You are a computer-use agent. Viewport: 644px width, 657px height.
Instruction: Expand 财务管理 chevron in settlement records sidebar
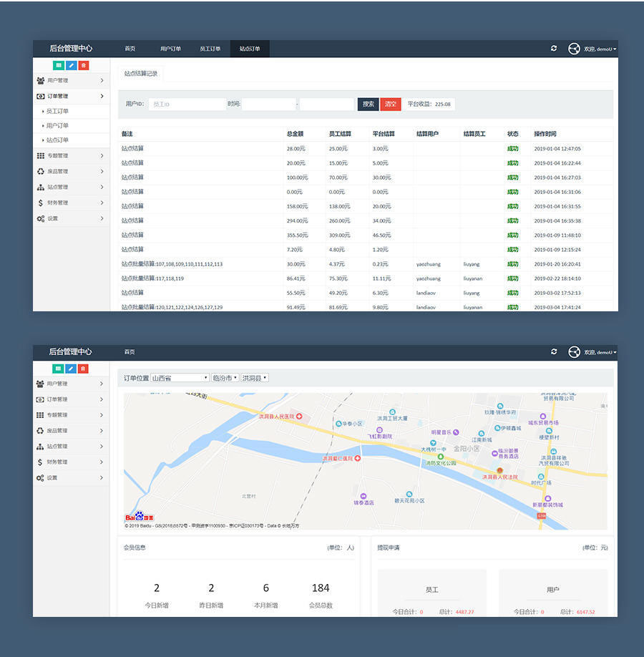point(102,203)
